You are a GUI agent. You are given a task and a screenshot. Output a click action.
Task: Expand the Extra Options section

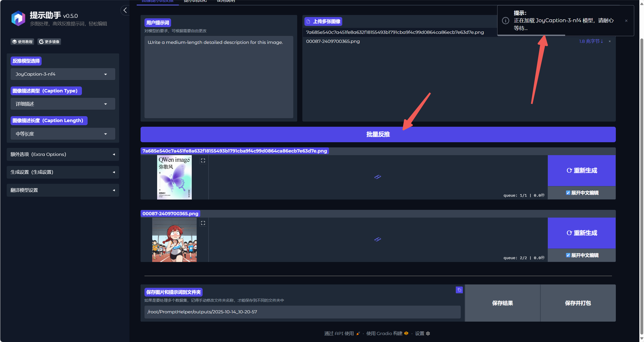click(63, 154)
